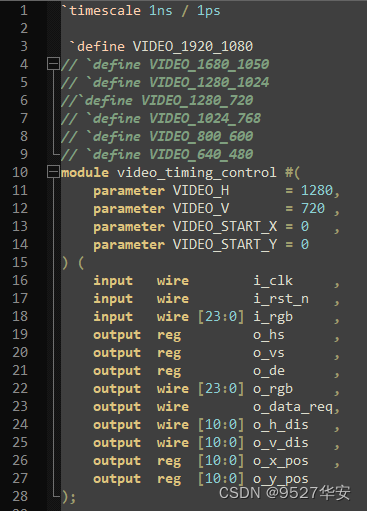Click the o_data_req output signal name
Viewport: 367px width, 511px height.
[x=293, y=407]
